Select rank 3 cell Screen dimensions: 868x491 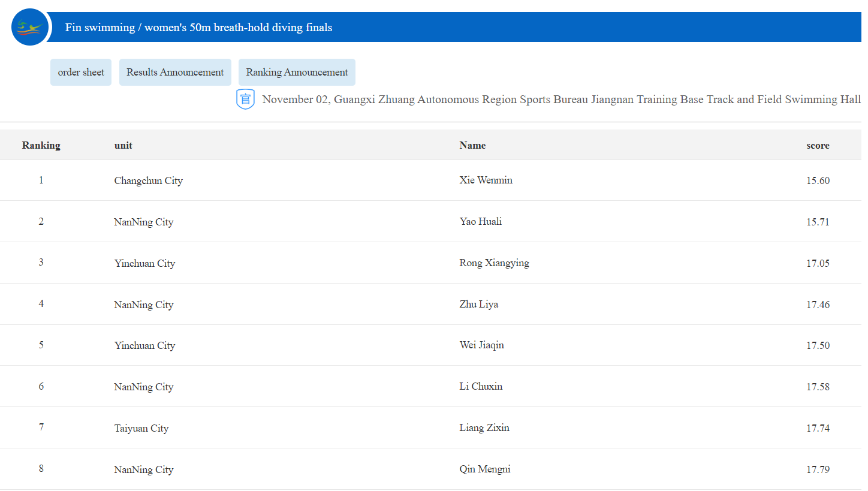[x=41, y=262]
